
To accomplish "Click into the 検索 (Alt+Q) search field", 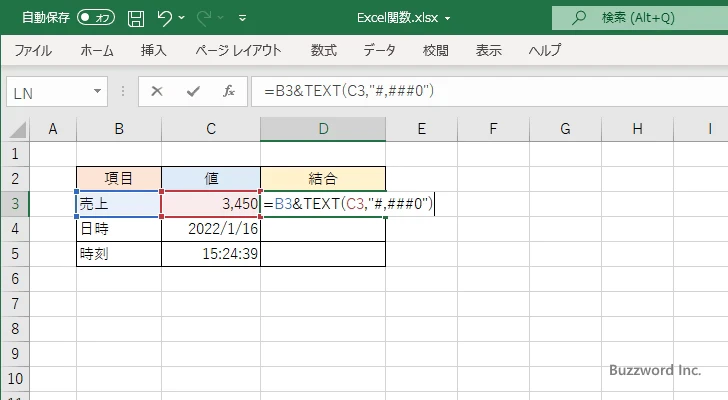I will click(640, 18).
